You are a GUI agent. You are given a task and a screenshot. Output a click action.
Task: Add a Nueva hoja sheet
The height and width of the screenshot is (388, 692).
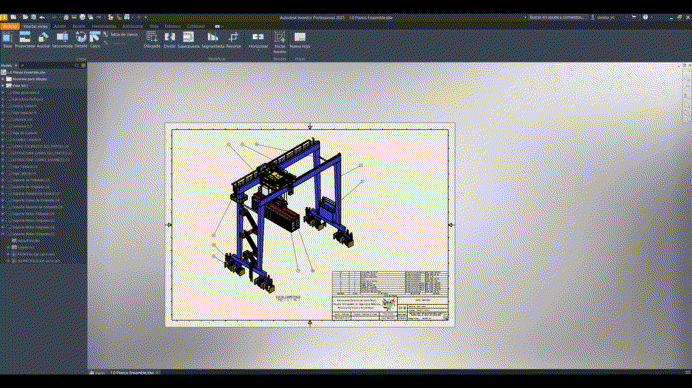point(300,39)
